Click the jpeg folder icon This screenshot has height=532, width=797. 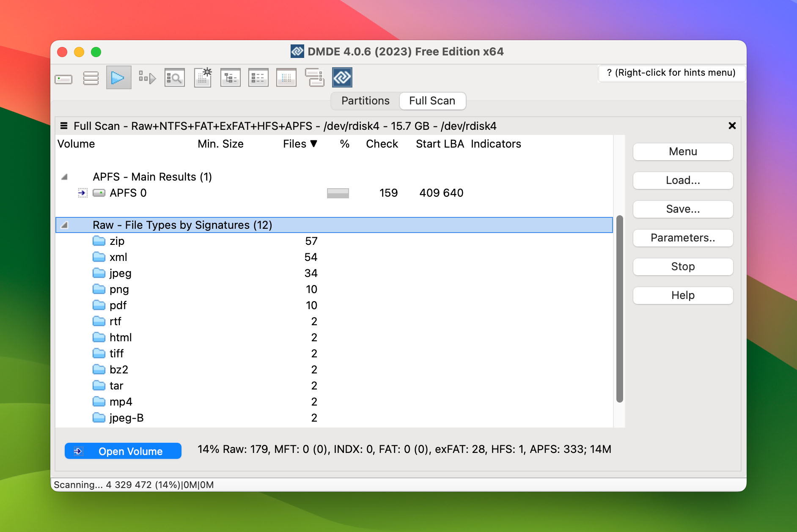pyautogui.click(x=99, y=273)
